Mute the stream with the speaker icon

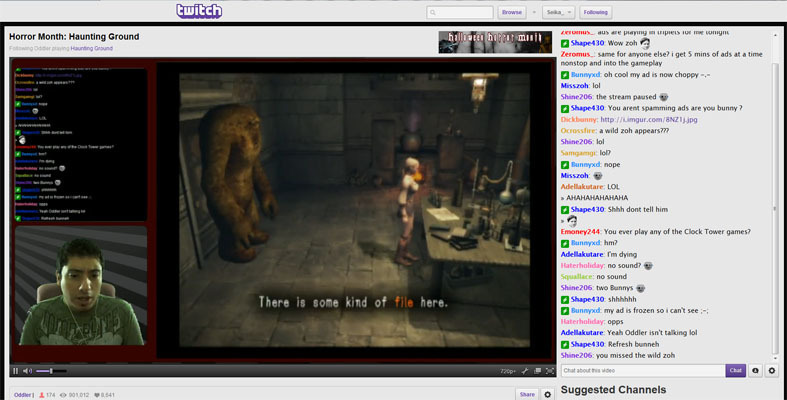click(x=28, y=371)
